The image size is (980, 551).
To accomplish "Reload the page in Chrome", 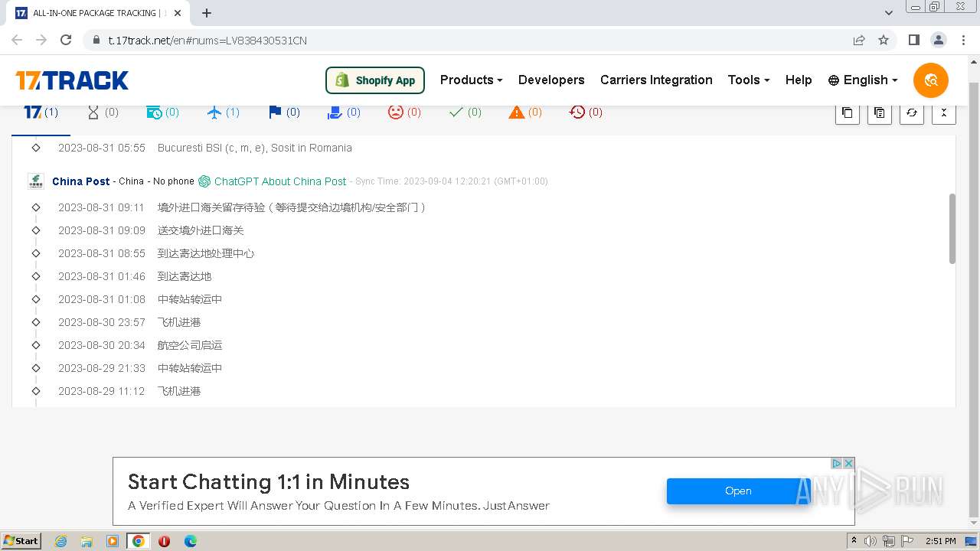I will 66,40.
